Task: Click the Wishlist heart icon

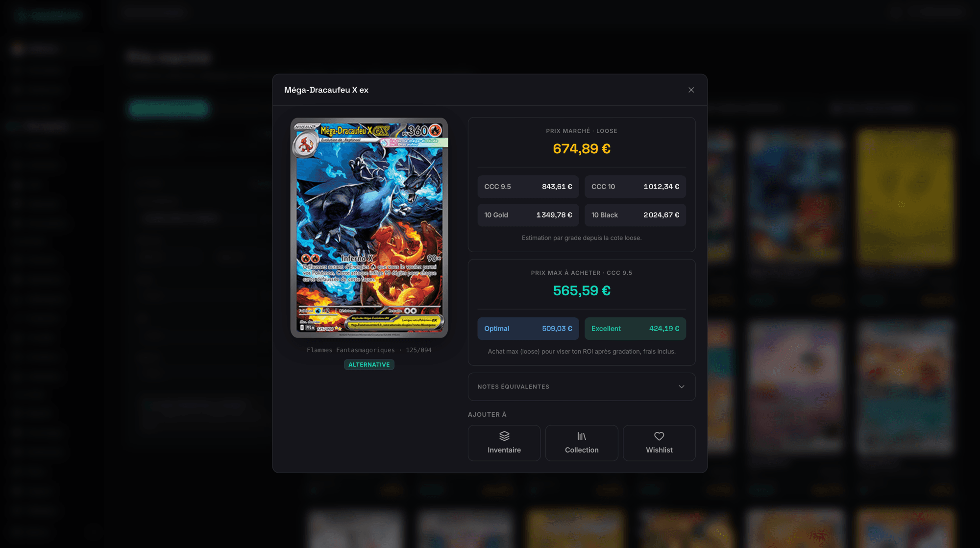Action: pos(659,436)
